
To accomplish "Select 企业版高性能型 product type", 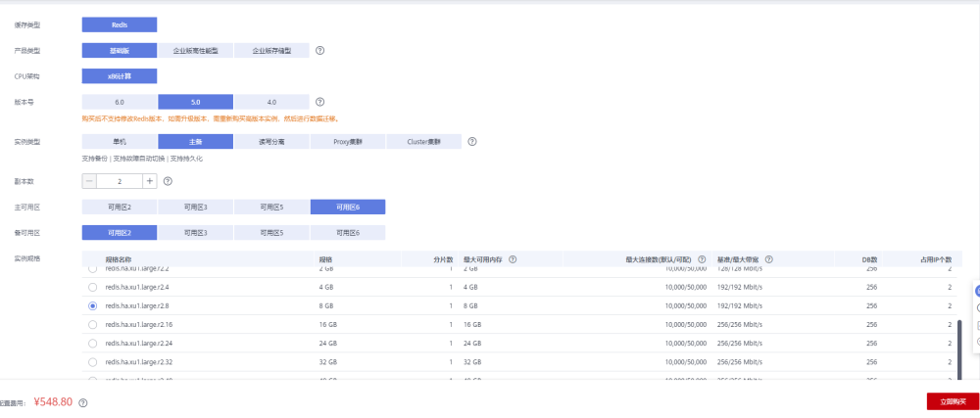I will click(x=195, y=50).
